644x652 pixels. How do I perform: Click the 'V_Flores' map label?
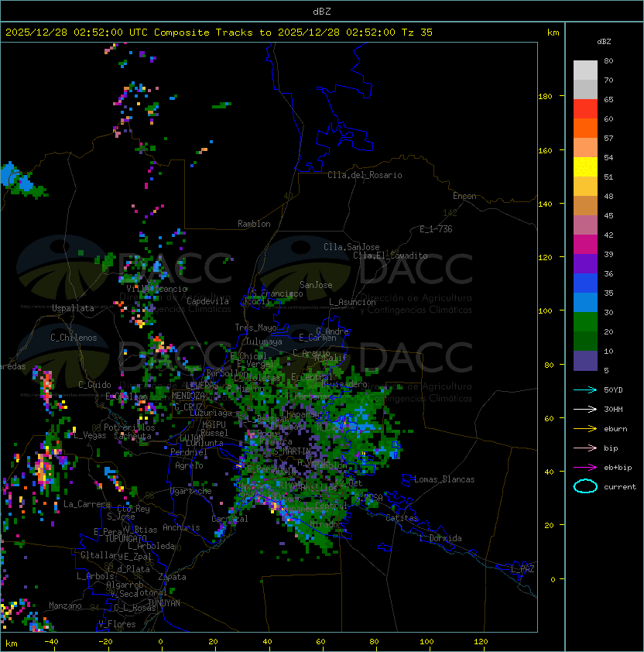point(117,624)
